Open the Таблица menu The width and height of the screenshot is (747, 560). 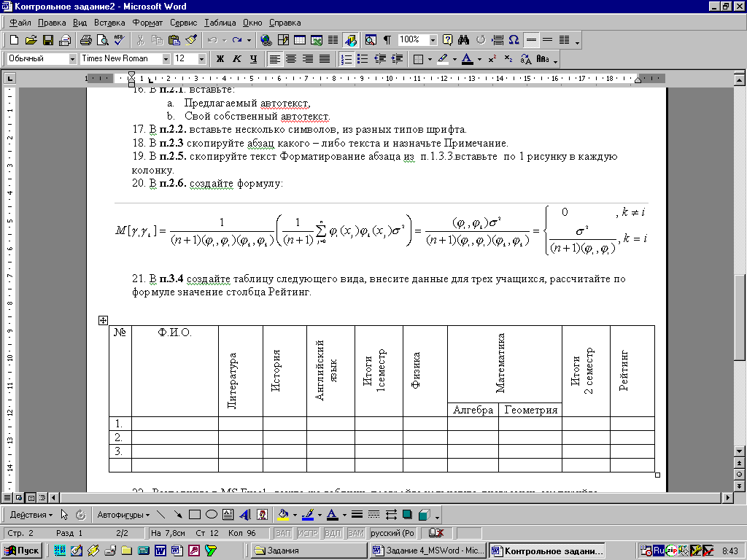pos(220,23)
